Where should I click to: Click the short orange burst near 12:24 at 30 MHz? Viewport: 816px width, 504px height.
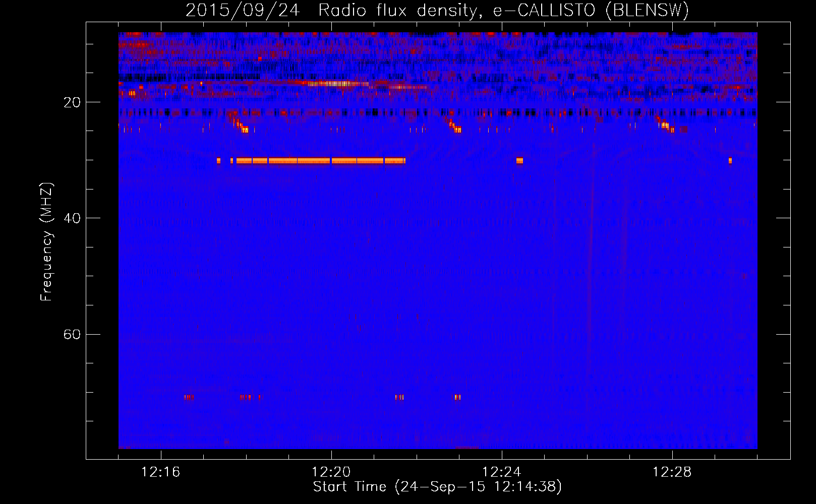[519, 161]
